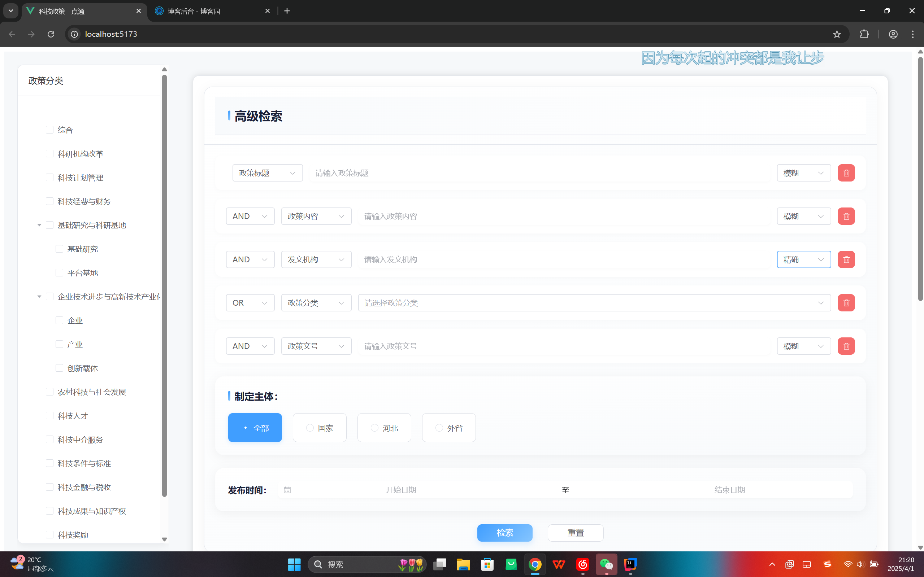This screenshot has height=577, width=924.
Task: Open the Chrome profile icon
Action: tap(893, 34)
